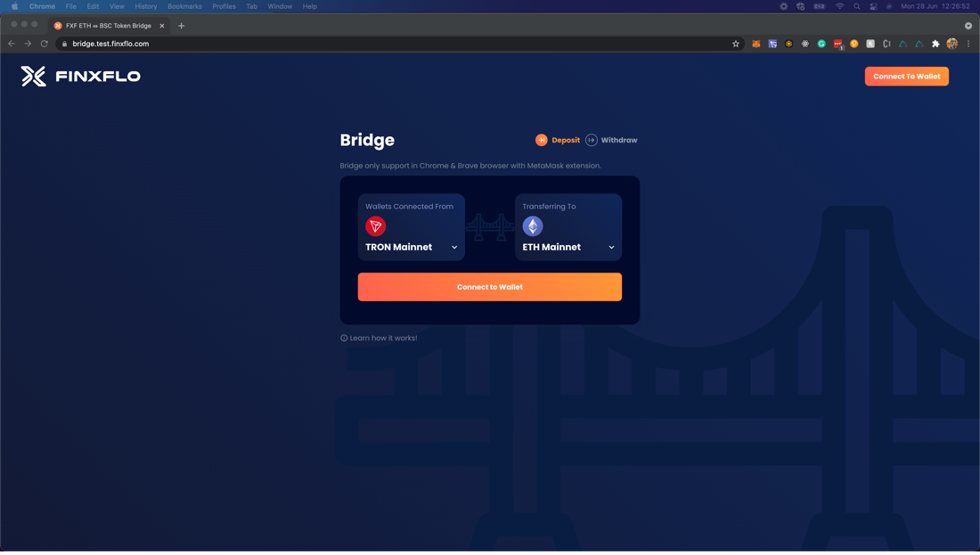This screenshot has height=555, width=980.
Task: Open the Wallets Connected From selector
Action: coord(412,227)
